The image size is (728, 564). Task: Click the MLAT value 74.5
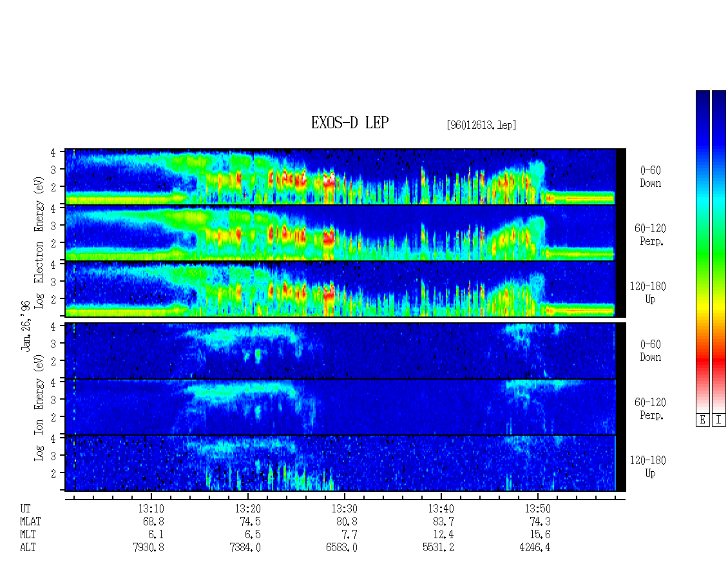250,521
